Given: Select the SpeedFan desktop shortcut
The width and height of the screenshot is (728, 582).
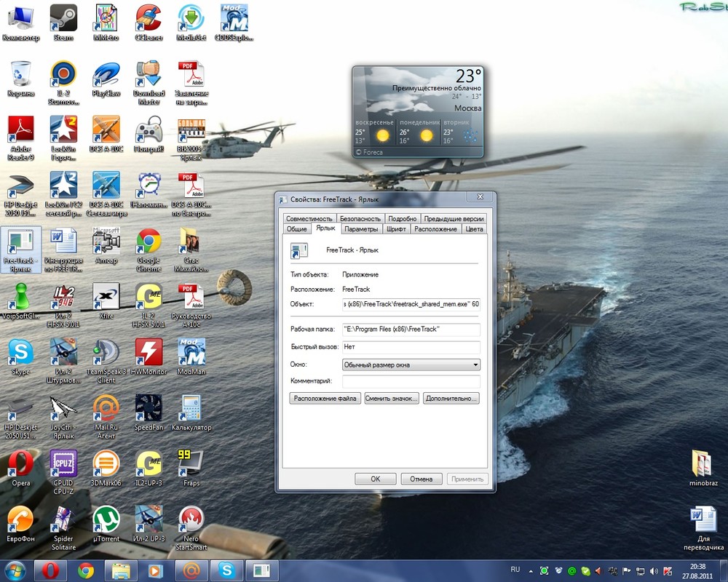Looking at the screenshot, I should pos(149,409).
